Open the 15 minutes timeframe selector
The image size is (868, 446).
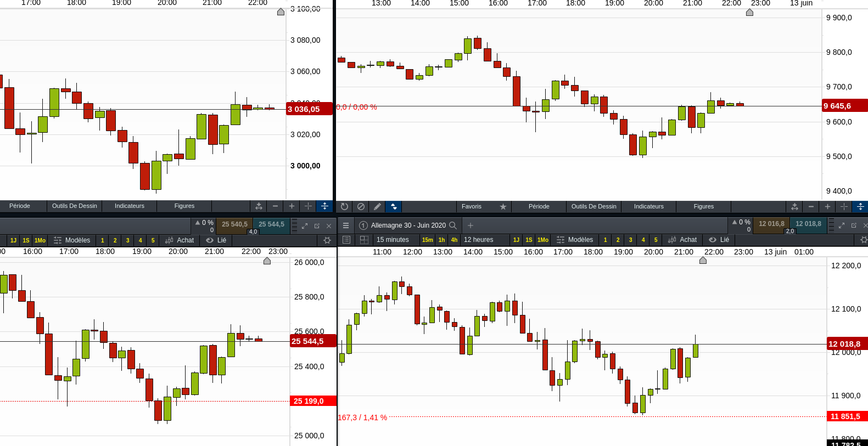[x=393, y=240]
